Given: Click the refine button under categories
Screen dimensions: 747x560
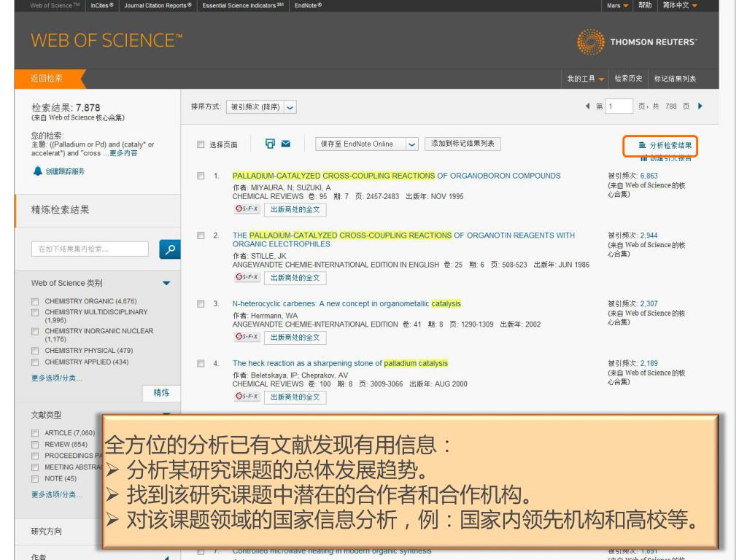Looking at the screenshot, I should (161, 393).
